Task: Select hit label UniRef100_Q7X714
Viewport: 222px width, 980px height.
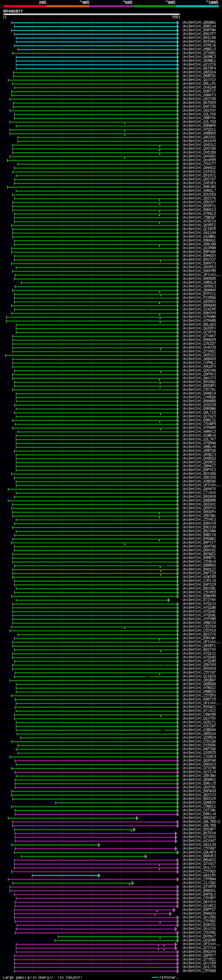Action: tap(199, 948)
